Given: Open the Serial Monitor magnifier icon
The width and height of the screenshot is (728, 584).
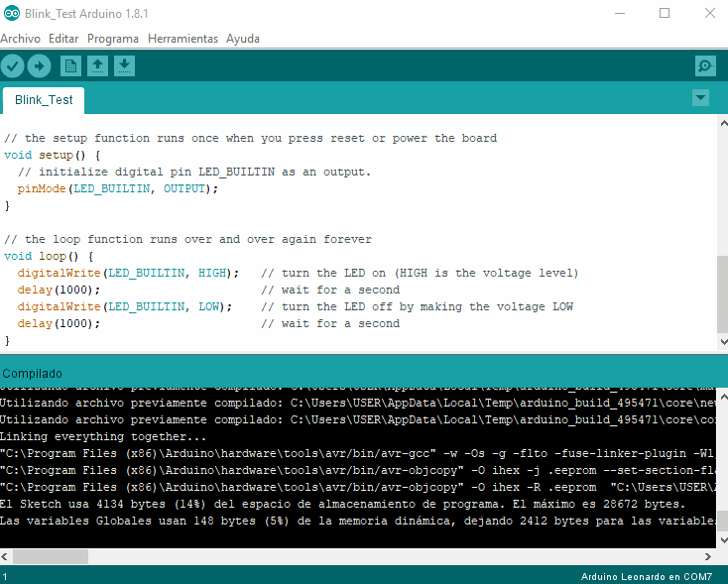Looking at the screenshot, I should [705, 65].
